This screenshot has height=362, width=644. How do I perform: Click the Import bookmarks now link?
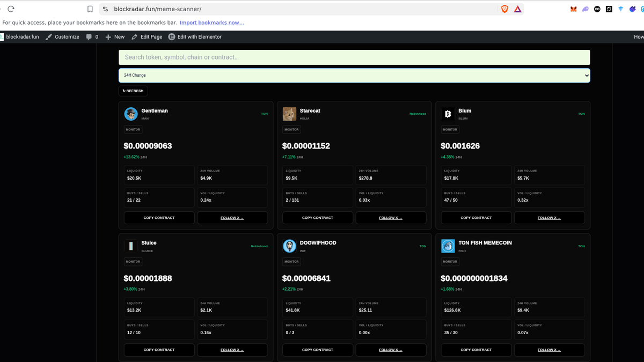tap(212, 23)
